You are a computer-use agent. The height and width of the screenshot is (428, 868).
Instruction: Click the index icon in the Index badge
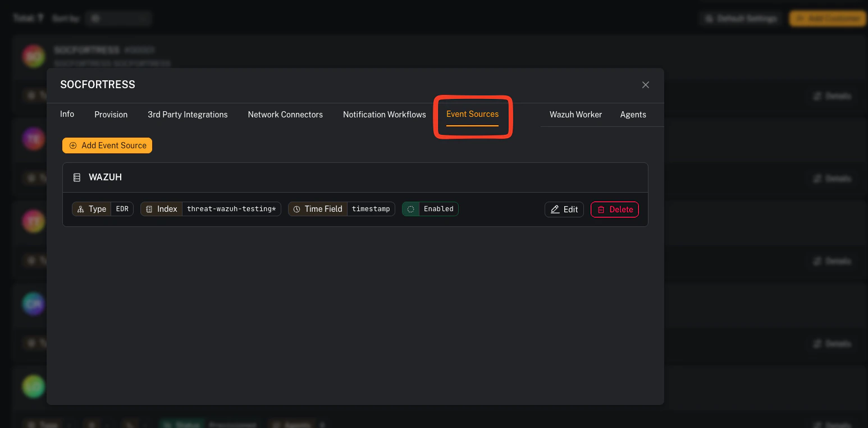click(148, 208)
